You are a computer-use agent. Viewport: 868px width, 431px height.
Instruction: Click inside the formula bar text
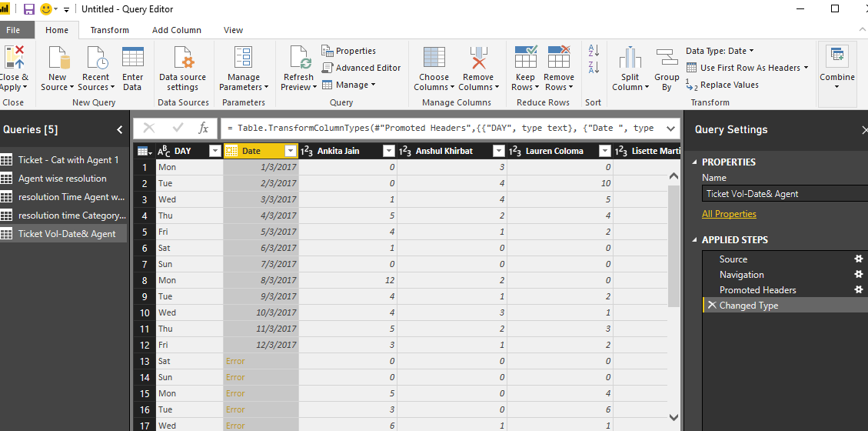pos(441,128)
